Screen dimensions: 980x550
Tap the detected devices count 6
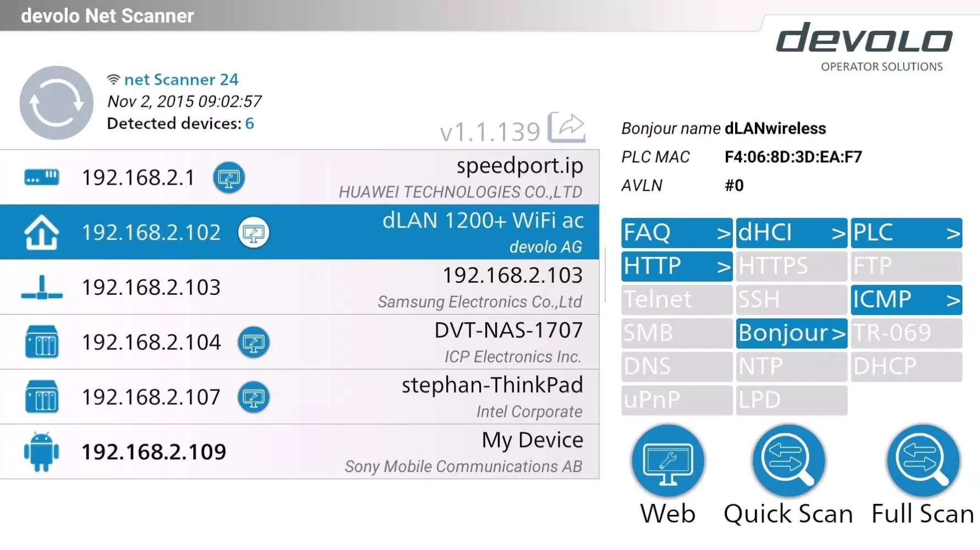click(249, 123)
